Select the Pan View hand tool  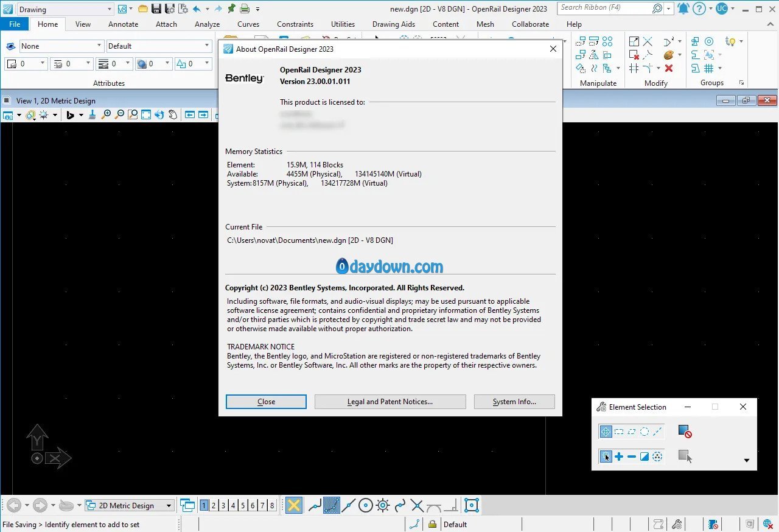coord(173,114)
